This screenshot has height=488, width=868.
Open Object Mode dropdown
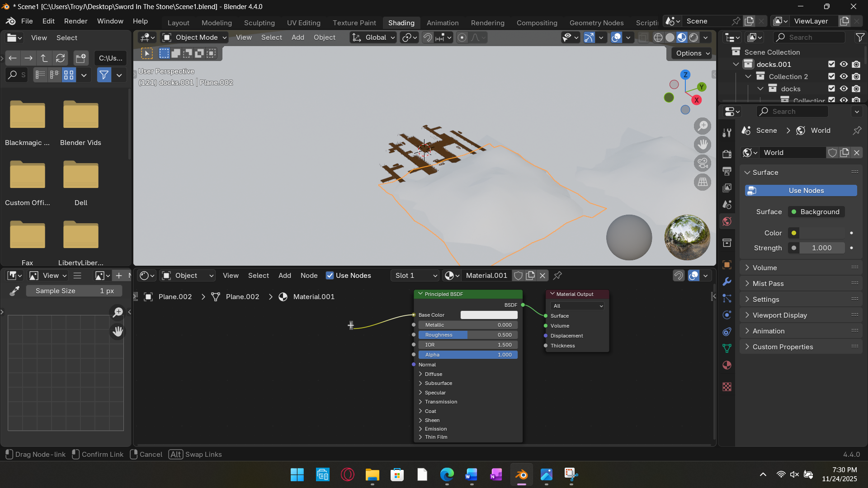coord(194,38)
